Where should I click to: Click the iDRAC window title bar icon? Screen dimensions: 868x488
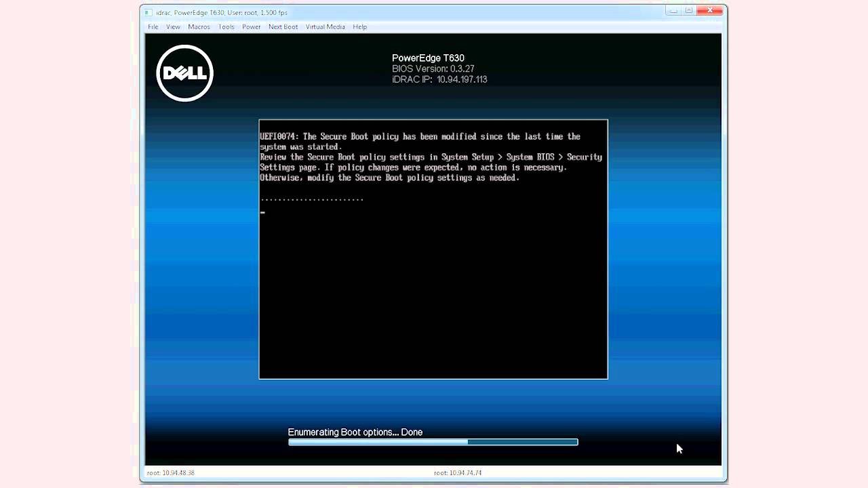pyautogui.click(x=148, y=12)
